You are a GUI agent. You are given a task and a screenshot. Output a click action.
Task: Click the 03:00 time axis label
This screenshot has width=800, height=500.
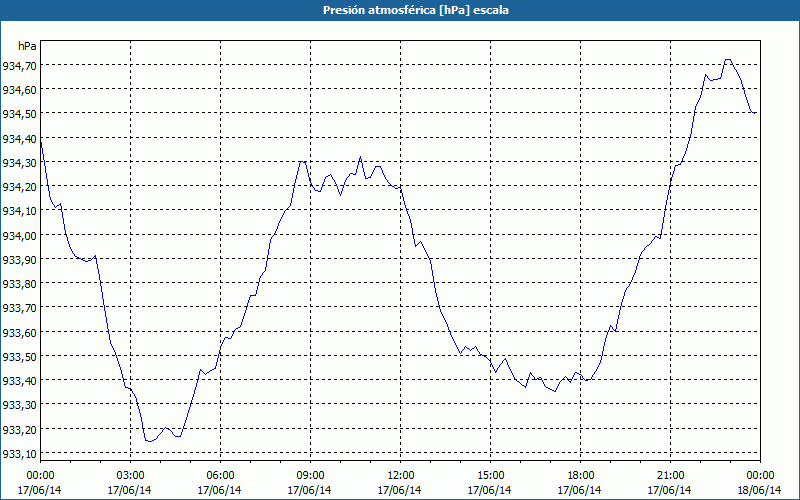(130, 476)
